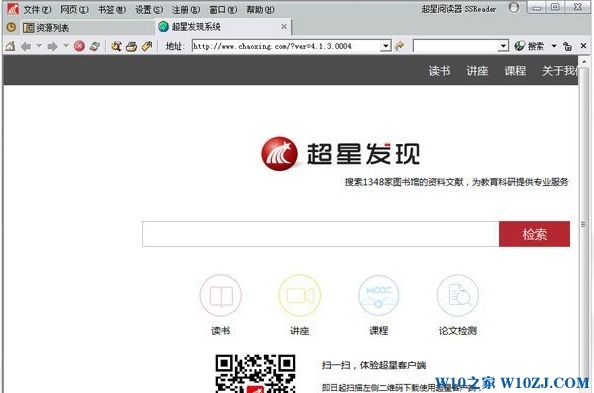The height and width of the screenshot is (393, 594).
Task: Click the favorites star toolbar icon
Action: point(116,46)
